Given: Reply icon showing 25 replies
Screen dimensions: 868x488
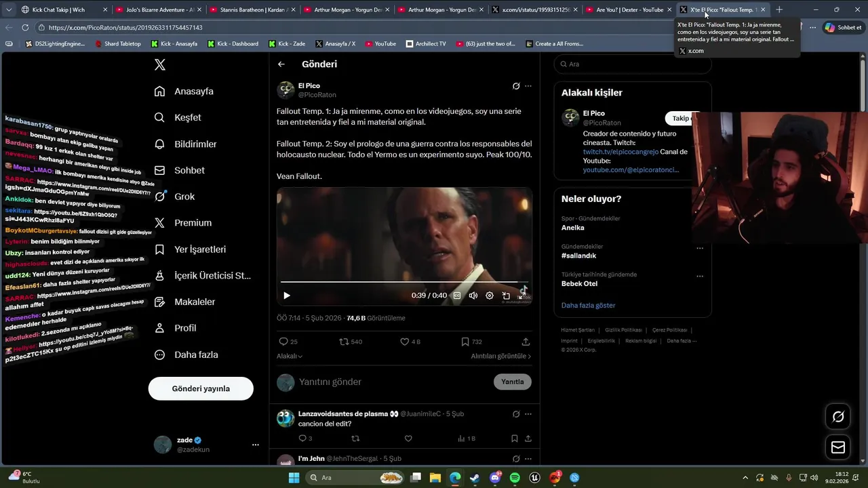Looking at the screenshot, I should click(283, 342).
